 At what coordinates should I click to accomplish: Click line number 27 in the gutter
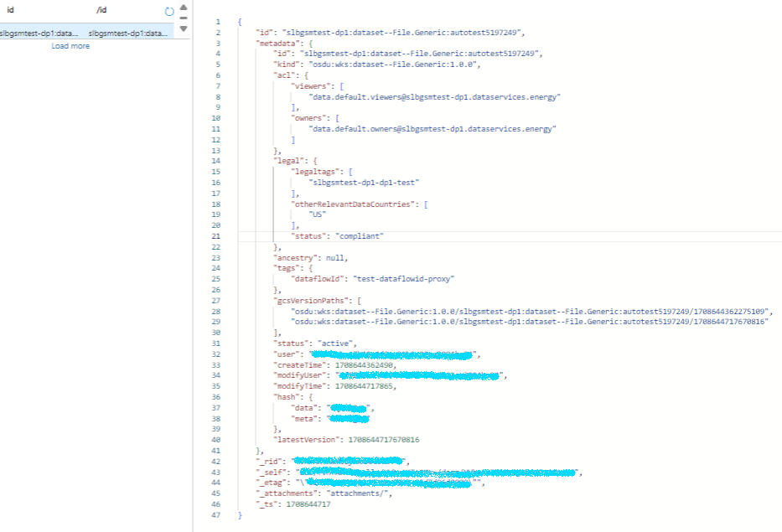point(216,301)
